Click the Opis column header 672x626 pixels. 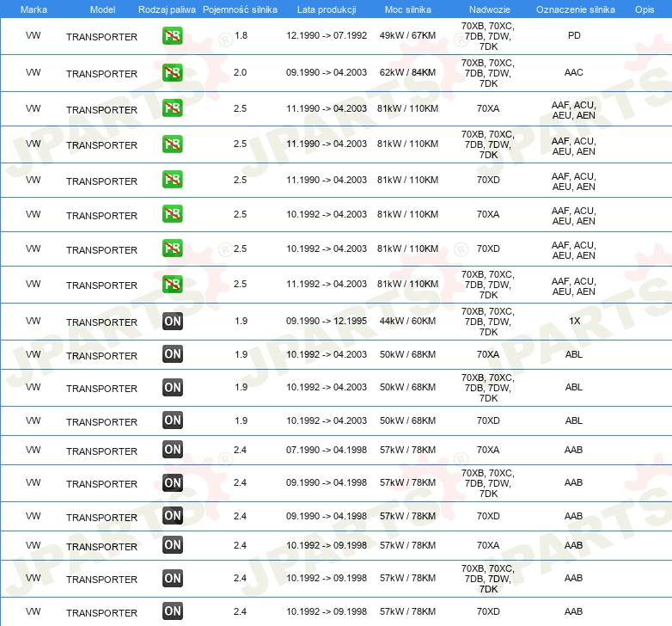[645, 9]
